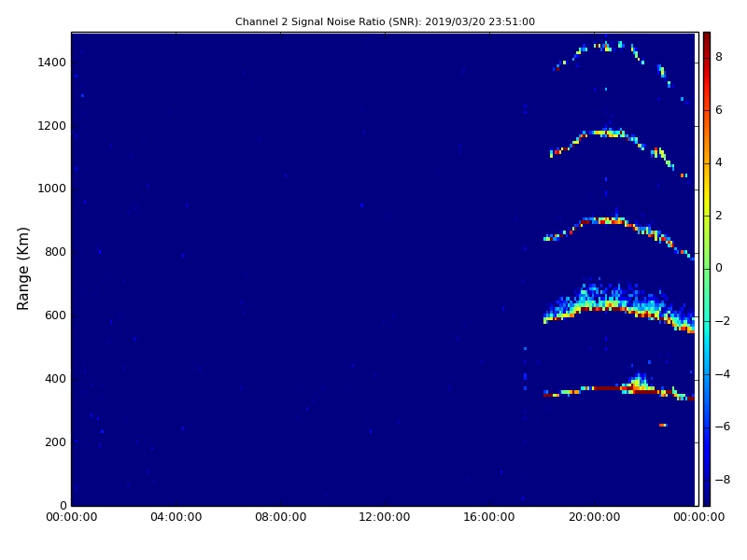Click the 12:00:00 time axis label

click(x=385, y=517)
